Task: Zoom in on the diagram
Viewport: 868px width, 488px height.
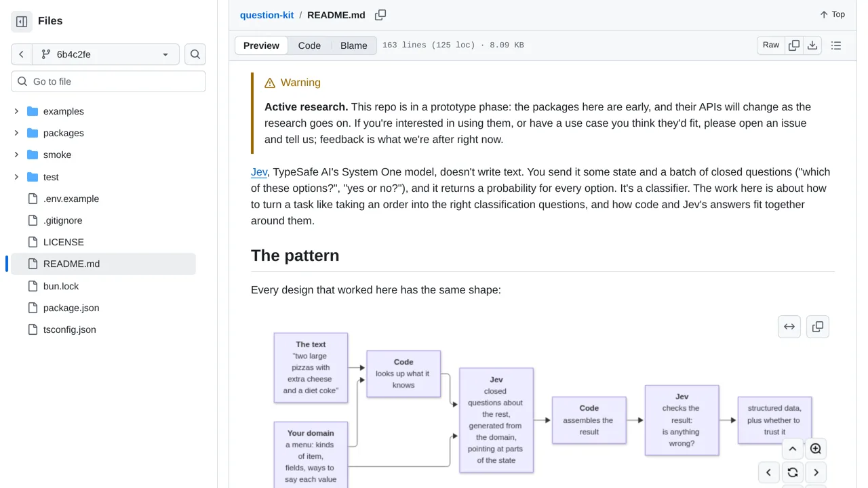Action: click(816, 449)
